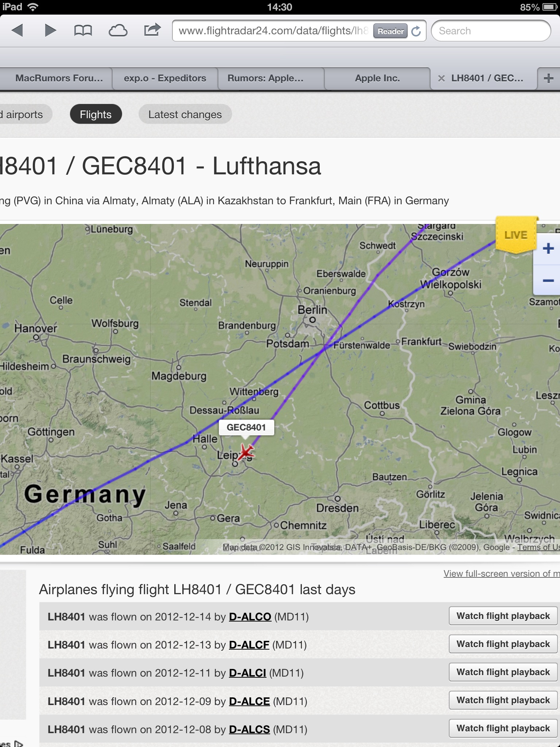This screenshot has height=747, width=560.
Task: Tap the GEC8401 flight label on map
Action: (246, 427)
